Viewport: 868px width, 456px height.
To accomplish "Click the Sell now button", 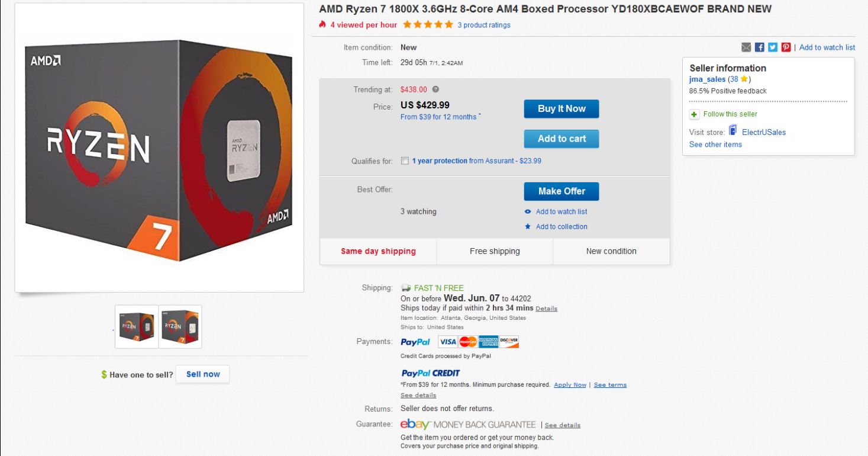I will point(202,374).
